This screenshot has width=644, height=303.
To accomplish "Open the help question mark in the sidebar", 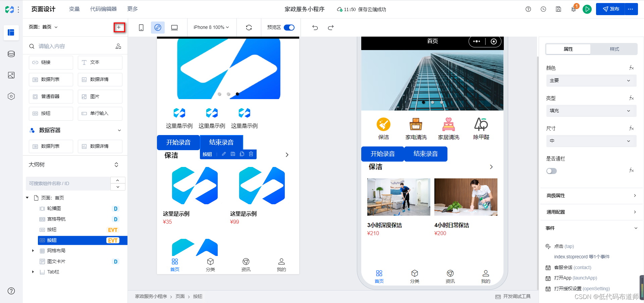I will [x=11, y=291].
